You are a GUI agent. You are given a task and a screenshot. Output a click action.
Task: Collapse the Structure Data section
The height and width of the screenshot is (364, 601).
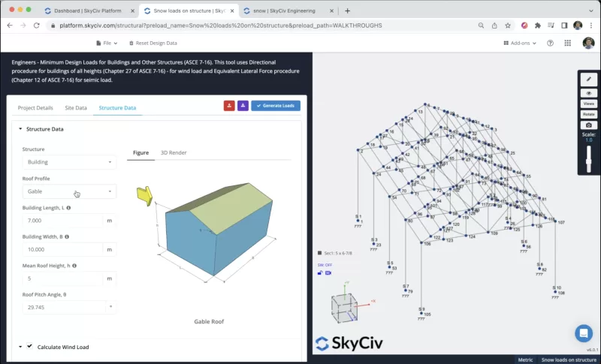click(x=21, y=129)
